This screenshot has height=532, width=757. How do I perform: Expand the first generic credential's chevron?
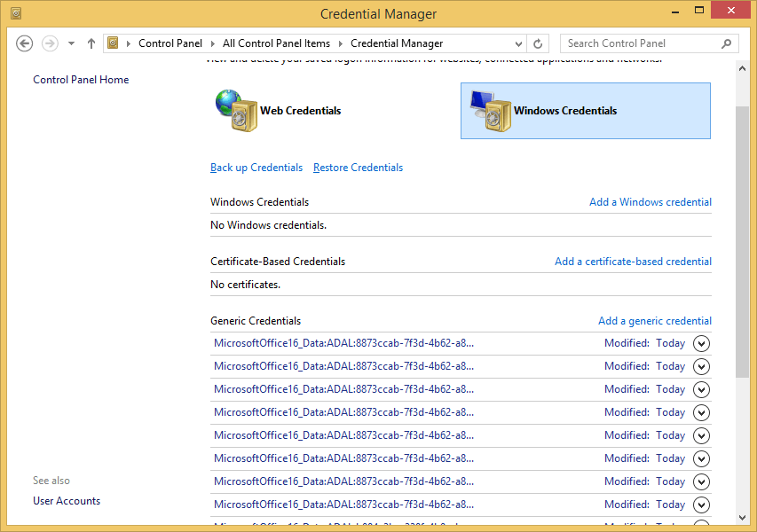701,343
